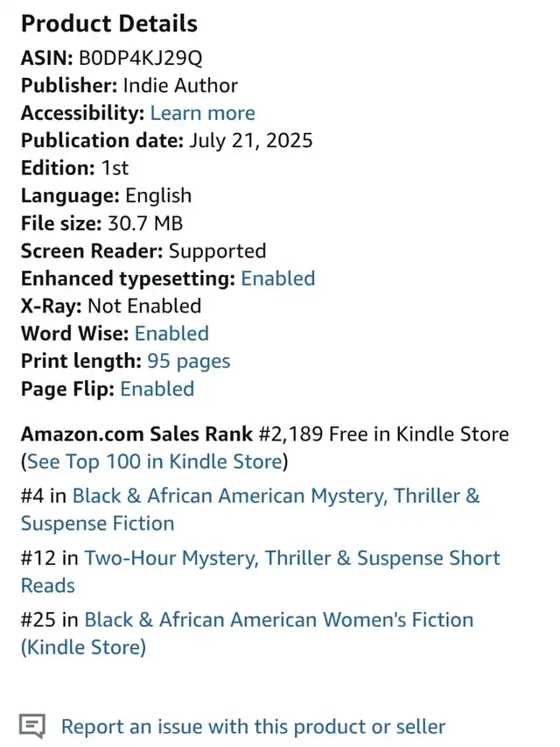
Task: Click the Amazon.com Sales Rank #2,189 text
Action: tap(171, 434)
